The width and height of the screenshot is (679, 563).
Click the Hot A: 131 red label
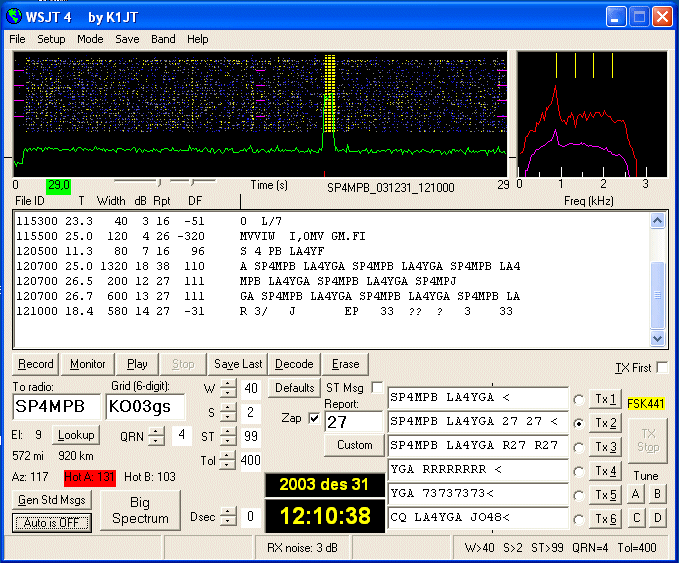[90, 477]
